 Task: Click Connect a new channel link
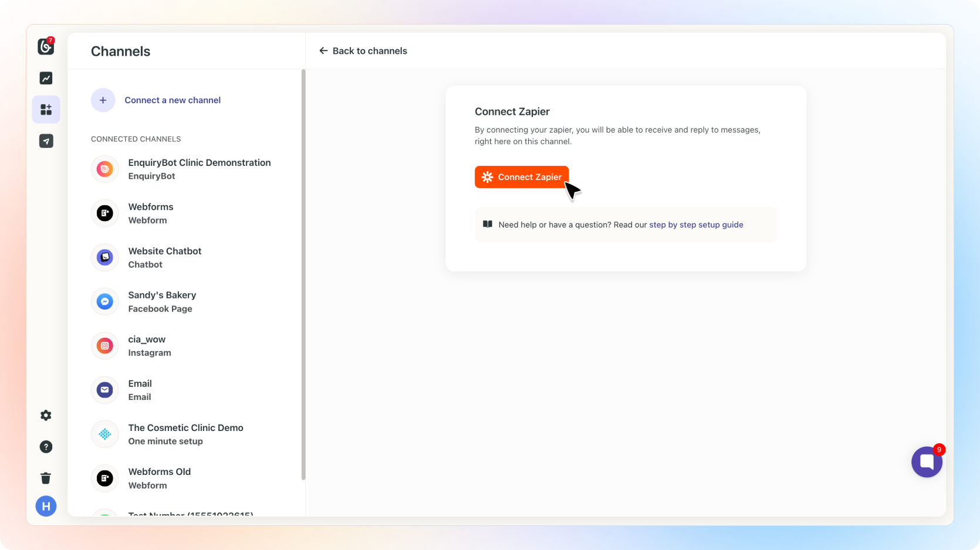click(x=173, y=100)
